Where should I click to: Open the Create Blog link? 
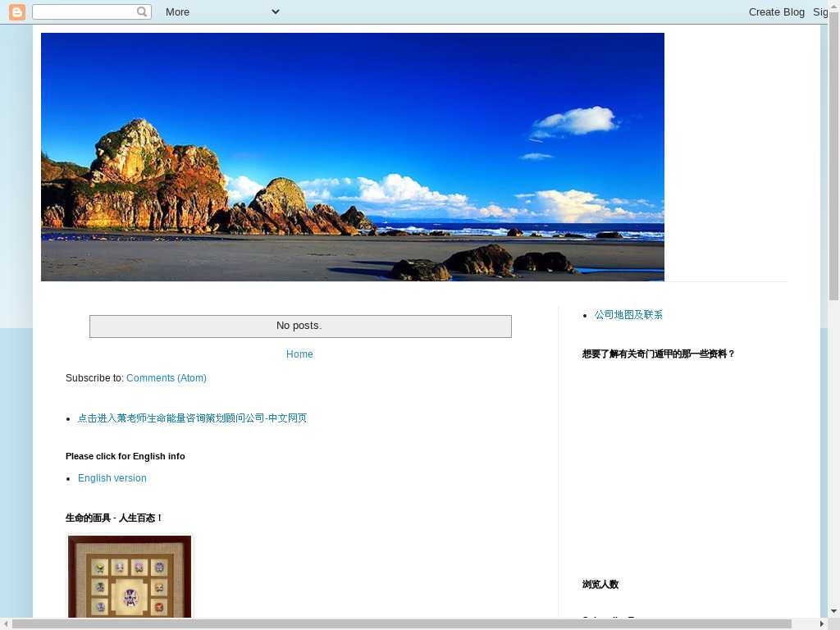click(776, 11)
